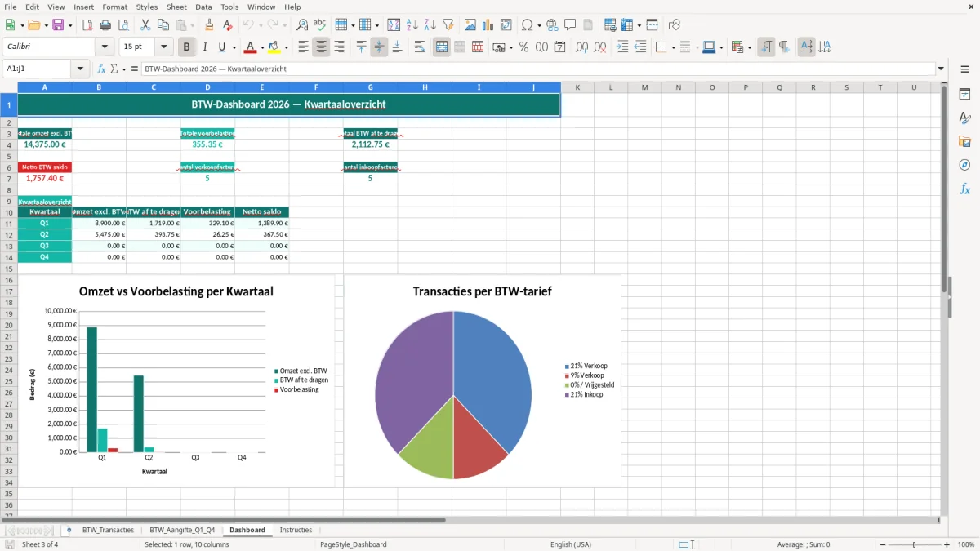The width and height of the screenshot is (980, 551).
Task: Toggle Align Right
Action: click(x=340, y=47)
